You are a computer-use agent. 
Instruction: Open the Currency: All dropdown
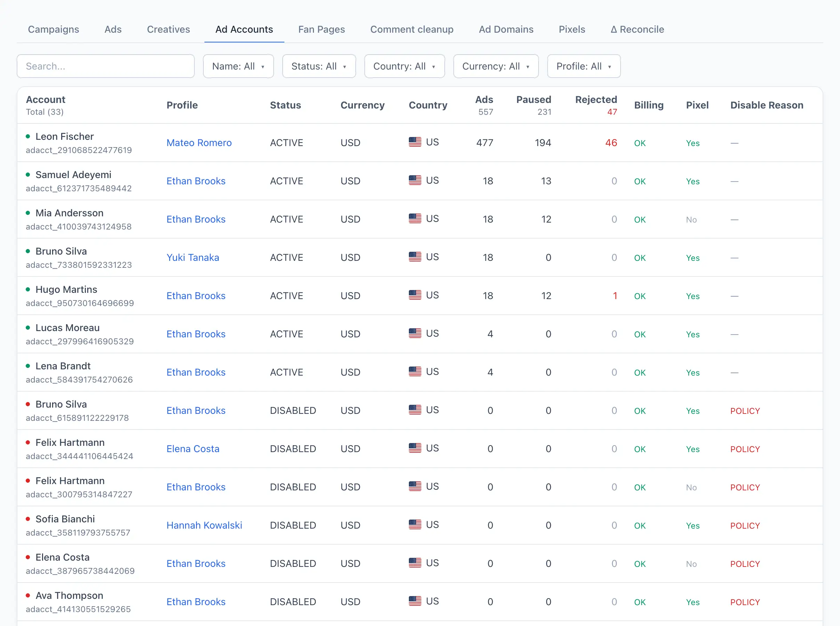(496, 66)
